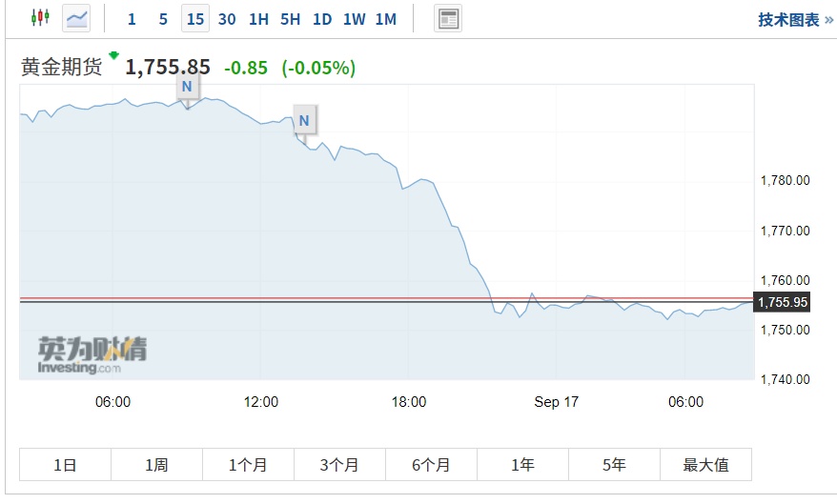Image resolution: width=837 pixels, height=504 pixels.
Task: Toggle the 15-minute interval
Action: tap(195, 19)
